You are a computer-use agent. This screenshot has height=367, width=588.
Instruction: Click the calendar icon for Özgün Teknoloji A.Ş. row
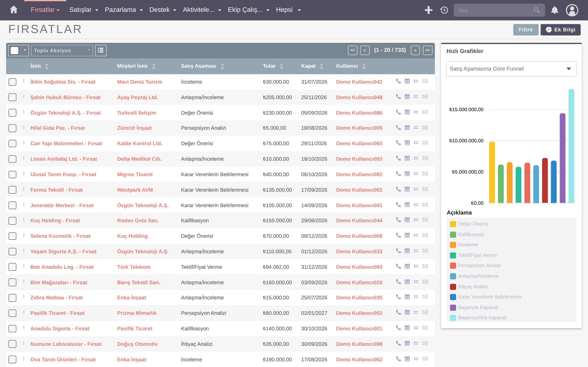[x=407, y=112]
